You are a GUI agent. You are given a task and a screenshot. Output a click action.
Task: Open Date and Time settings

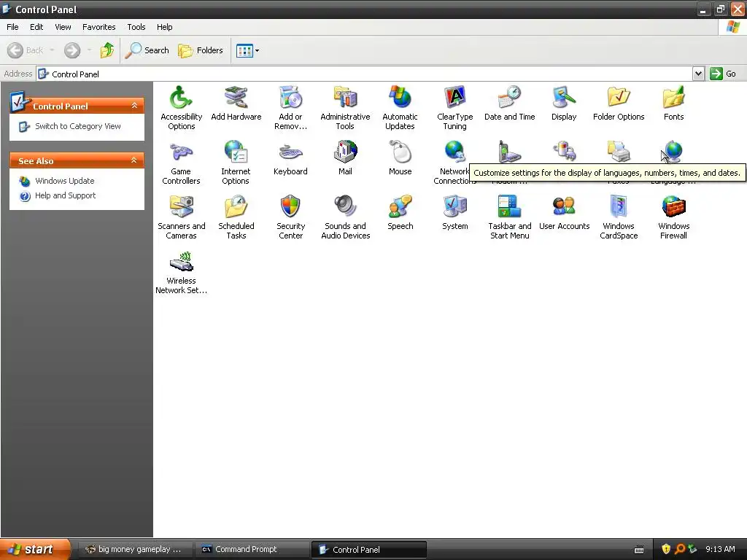[x=509, y=104]
